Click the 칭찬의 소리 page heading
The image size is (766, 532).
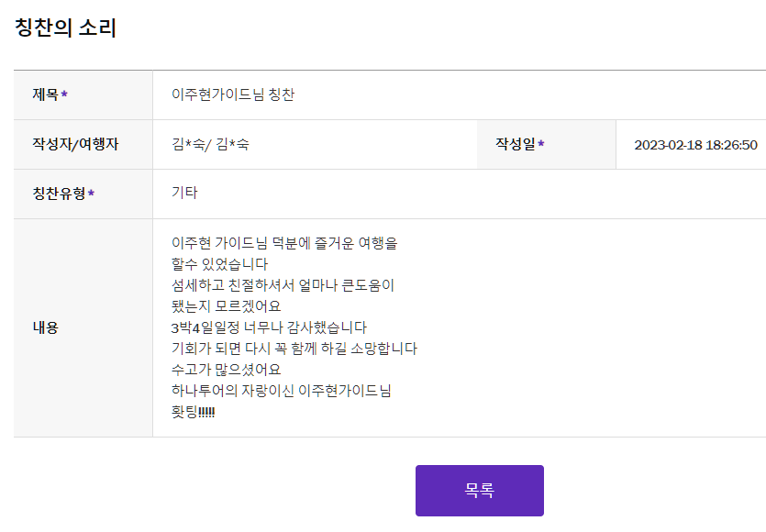coord(65,28)
